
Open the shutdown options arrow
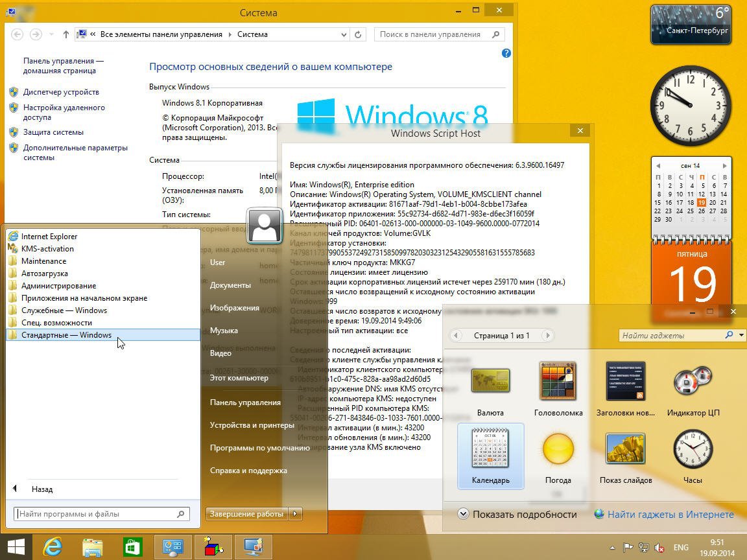coord(296,514)
